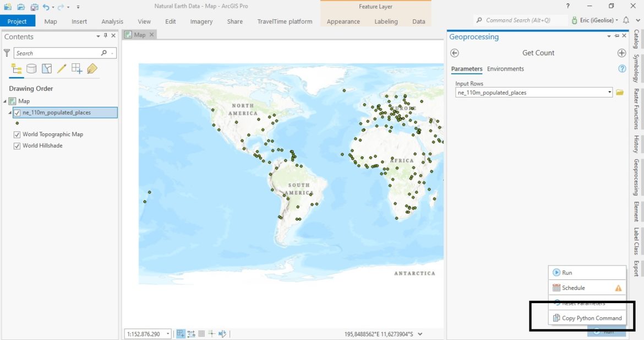Screen dimensions: 644x340
Task: Open the Insert ribbon tab
Action: click(x=79, y=21)
